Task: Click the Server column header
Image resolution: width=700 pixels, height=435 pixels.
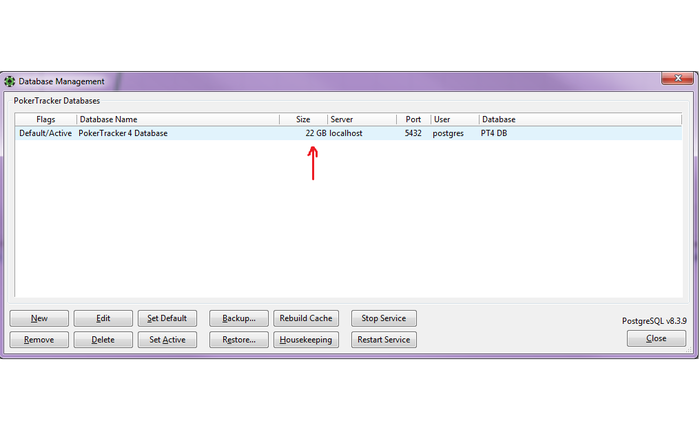Action: pyautogui.click(x=362, y=119)
